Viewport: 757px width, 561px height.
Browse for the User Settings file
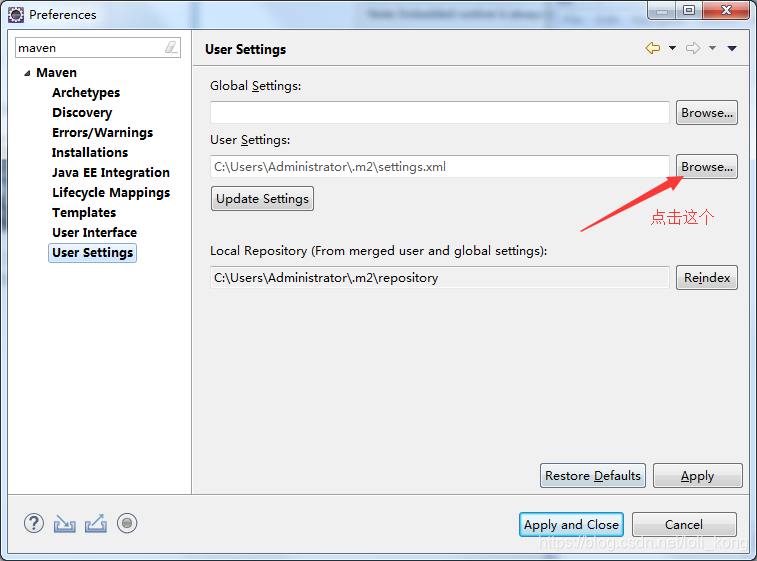coord(707,167)
